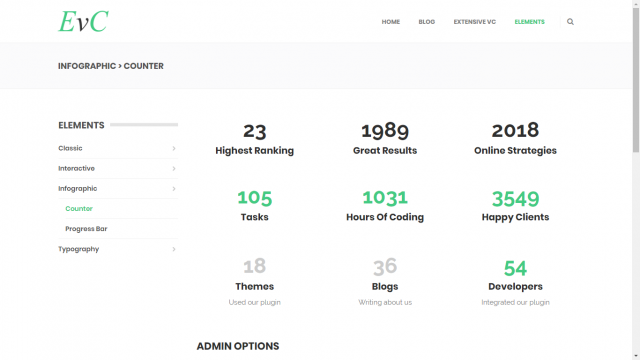
Task: Click the 'ADMIN OPTIONS' heading
Action: tap(238, 346)
